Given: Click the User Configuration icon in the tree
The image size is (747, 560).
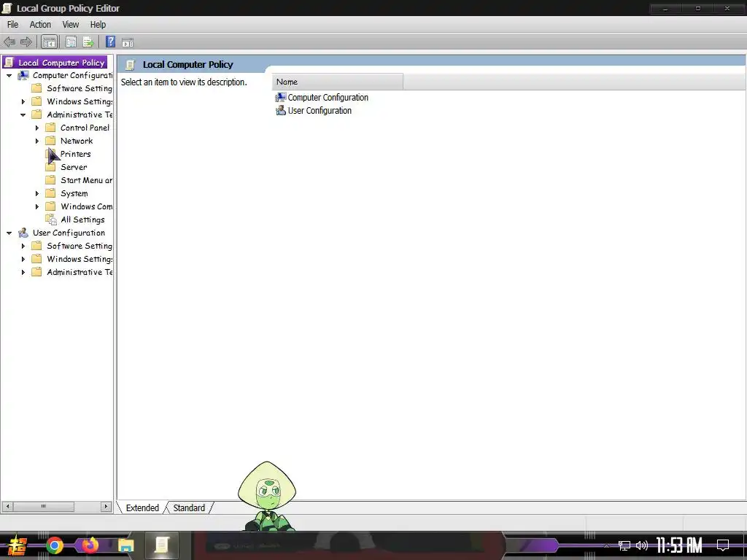Looking at the screenshot, I should click(23, 233).
